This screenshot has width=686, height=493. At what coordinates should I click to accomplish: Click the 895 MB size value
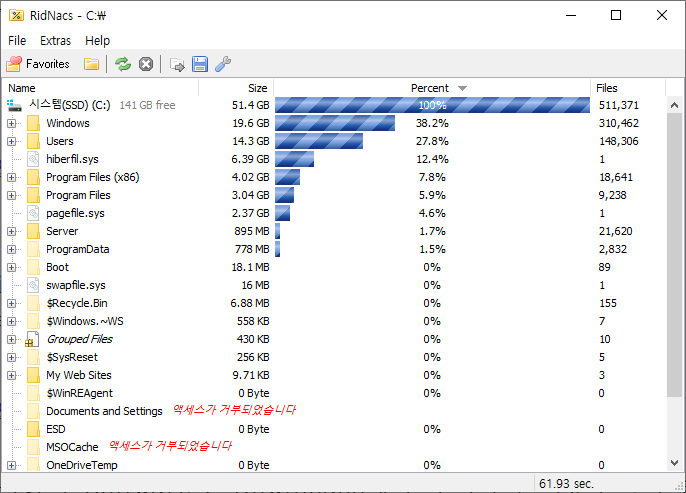pos(252,231)
